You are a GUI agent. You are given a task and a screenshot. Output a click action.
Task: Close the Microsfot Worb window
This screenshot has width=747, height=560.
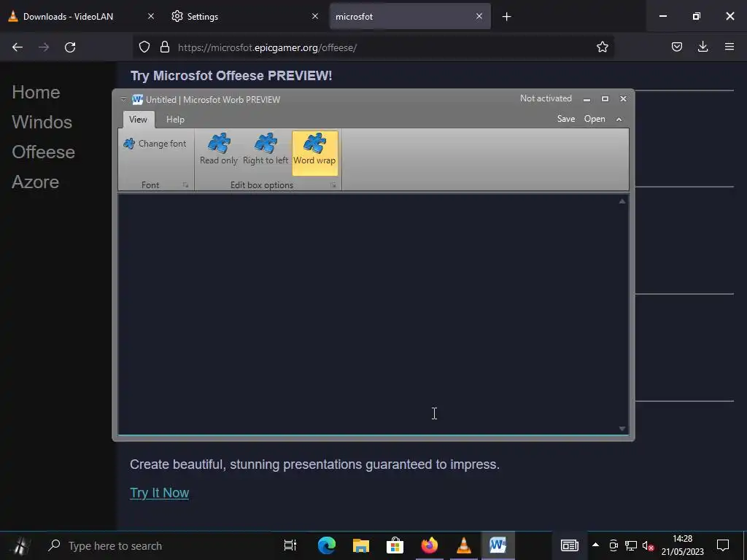tap(623, 99)
